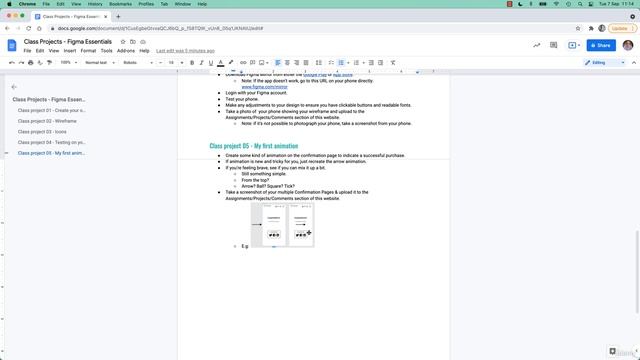Click the Move to folder icon
The height and width of the screenshot is (360, 640).
click(x=133, y=42)
